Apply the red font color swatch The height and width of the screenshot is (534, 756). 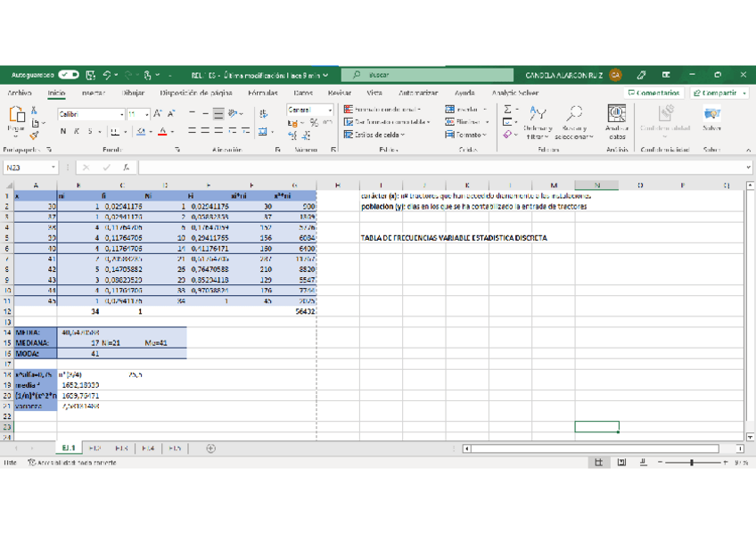point(161,132)
